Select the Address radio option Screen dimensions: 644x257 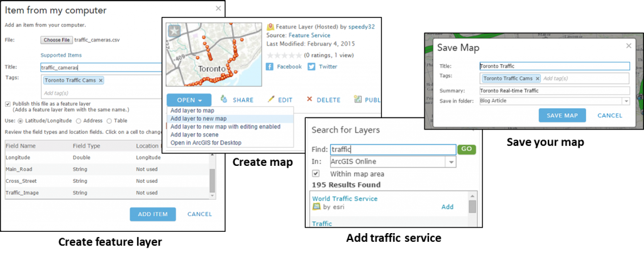click(x=79, y=121)
